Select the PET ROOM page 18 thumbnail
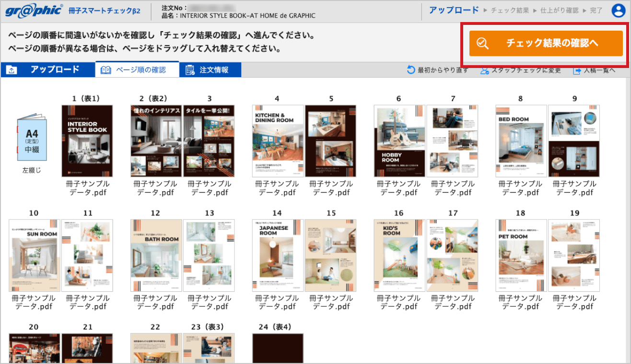The image size is (631, 364). 521,255
